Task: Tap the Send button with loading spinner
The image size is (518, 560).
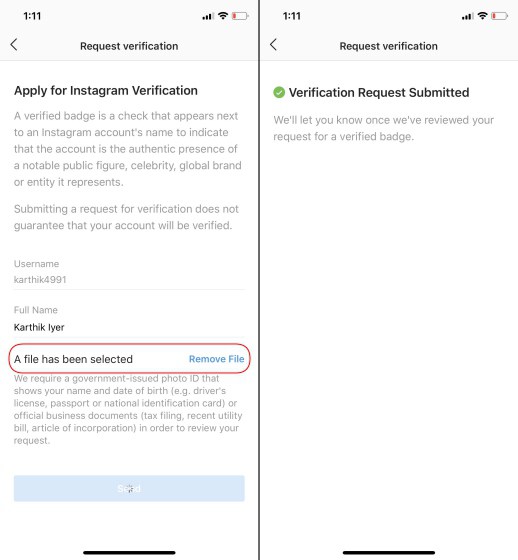Action: pos(129,488)
